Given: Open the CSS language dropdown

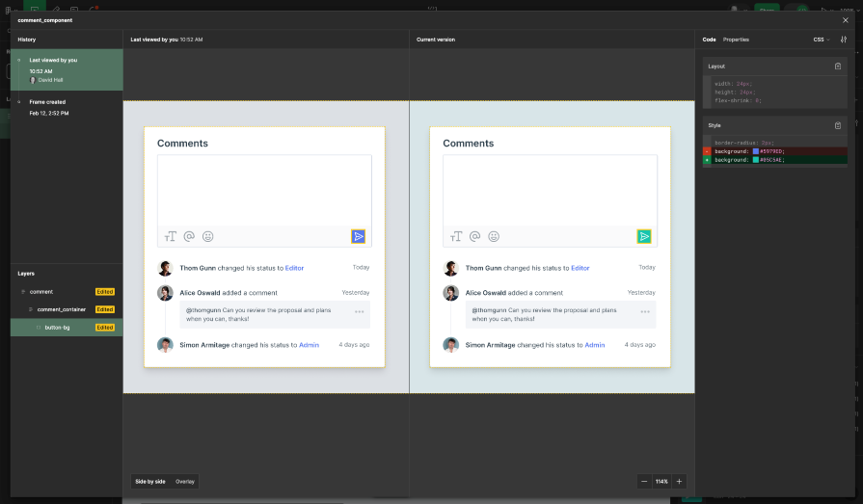Looking at the screenshot, I should click(x=821, y=40).
